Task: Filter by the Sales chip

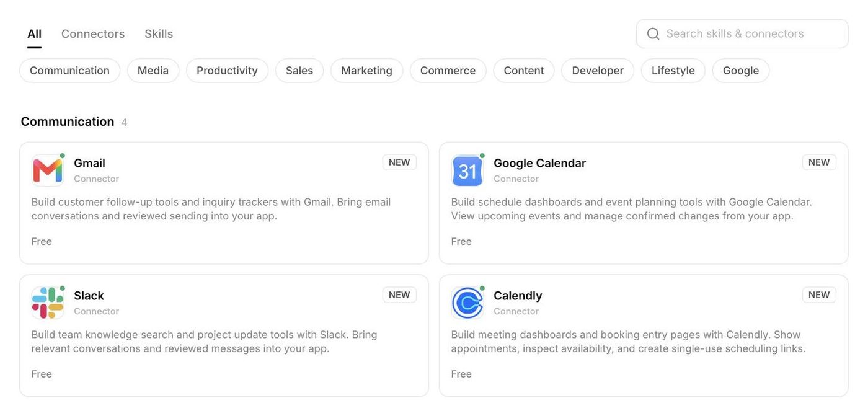Action: coord(299,71)
